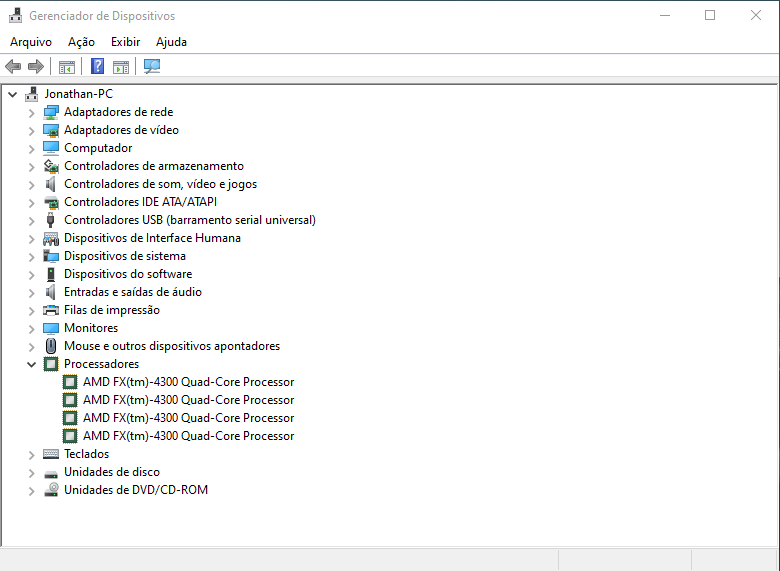Click the Monitores screen icon
The image size is (780, 571).
coord(51,328)
